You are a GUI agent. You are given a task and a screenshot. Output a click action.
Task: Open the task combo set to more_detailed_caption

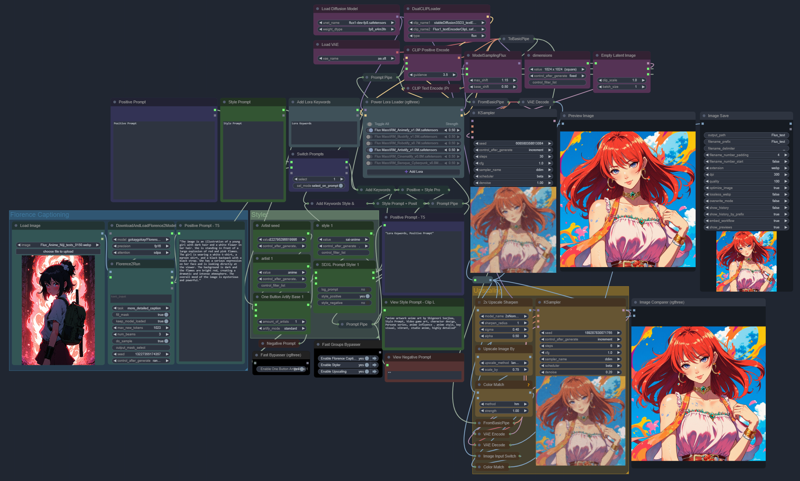(x=141, y=308)
